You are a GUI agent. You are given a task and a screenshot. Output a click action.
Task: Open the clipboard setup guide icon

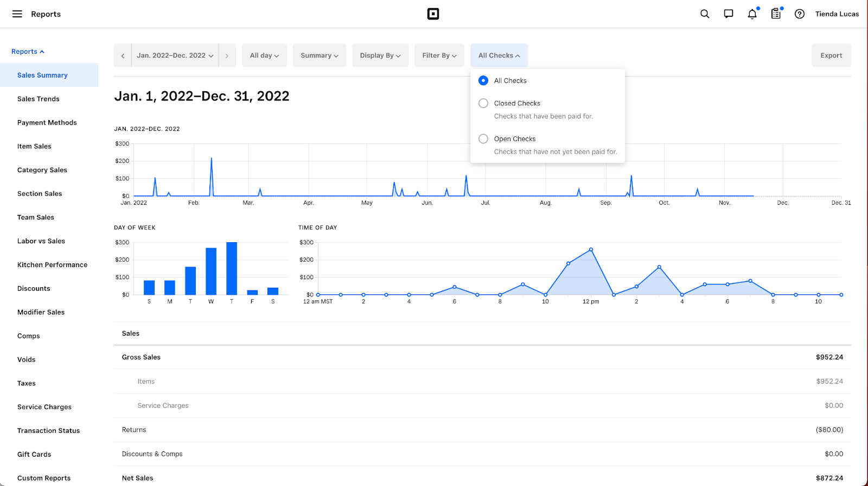coord(776,14)
